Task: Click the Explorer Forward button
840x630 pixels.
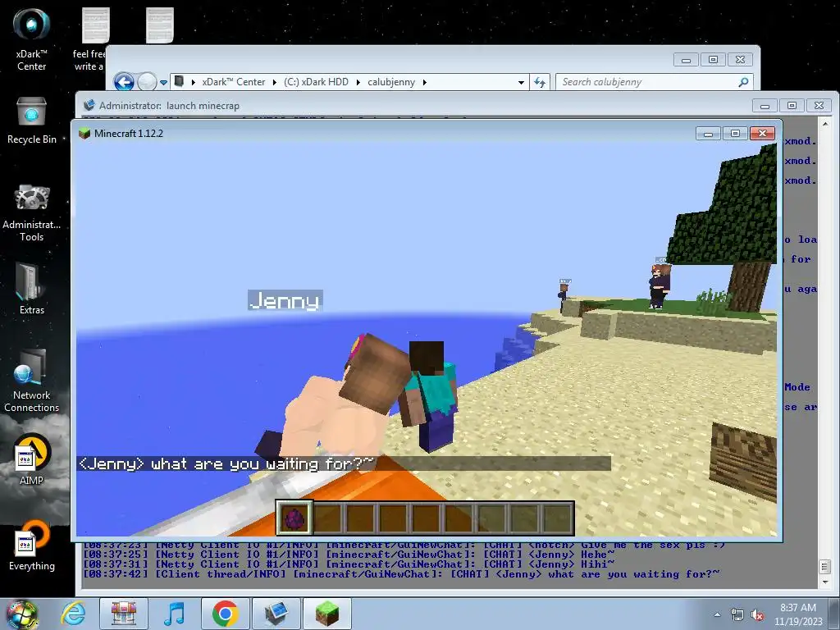Action: [x=147, y=82]
